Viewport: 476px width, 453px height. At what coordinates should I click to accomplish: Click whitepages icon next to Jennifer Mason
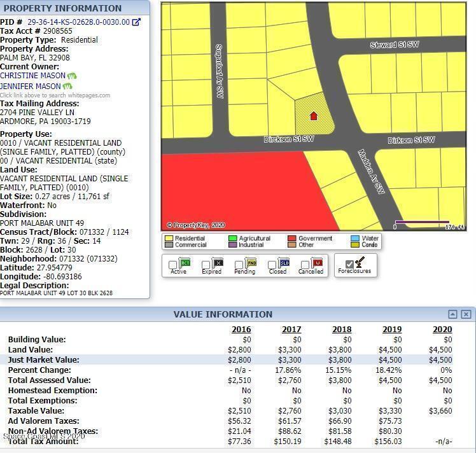67,86
